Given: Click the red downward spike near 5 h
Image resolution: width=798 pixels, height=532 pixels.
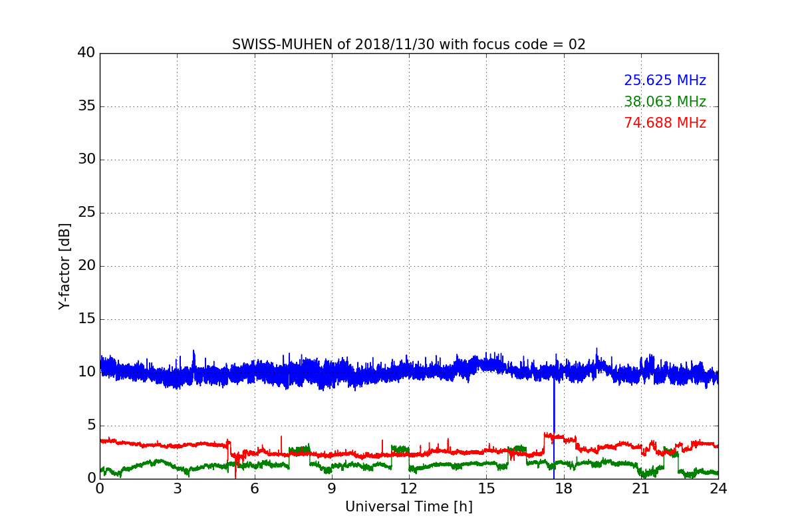Looking at the screenshot, I should click(x=235, y=468).
